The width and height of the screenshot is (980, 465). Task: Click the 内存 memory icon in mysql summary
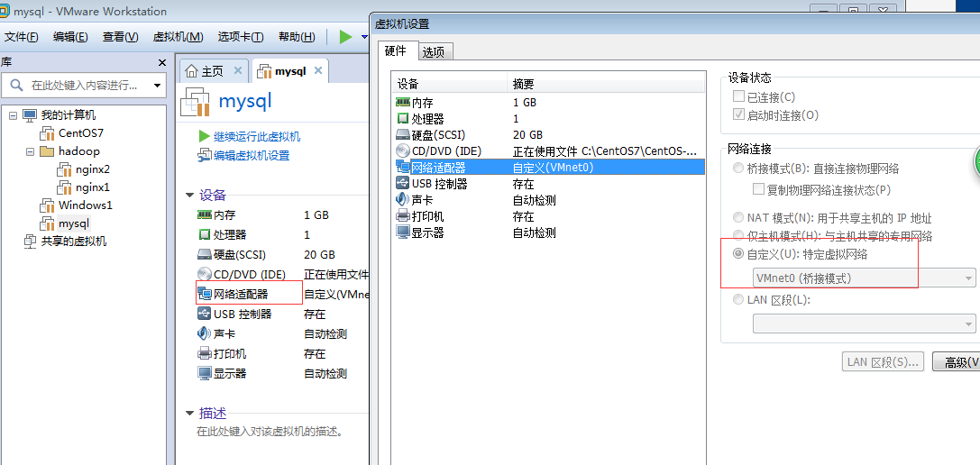pos(205,215)
